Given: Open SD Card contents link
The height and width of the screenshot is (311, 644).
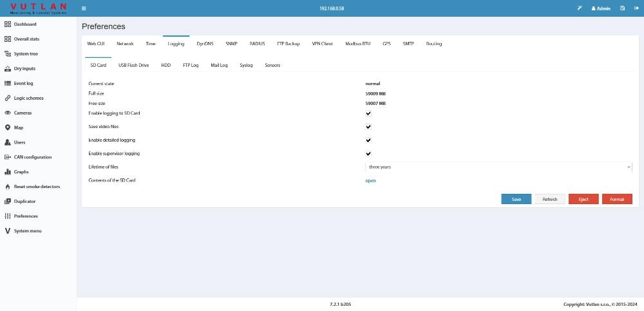Looking at the screenshot, I should coord(370,180).
